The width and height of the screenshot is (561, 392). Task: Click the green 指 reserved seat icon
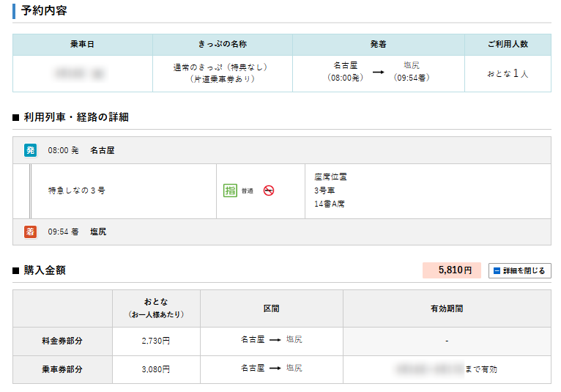(x=230, y=191)
